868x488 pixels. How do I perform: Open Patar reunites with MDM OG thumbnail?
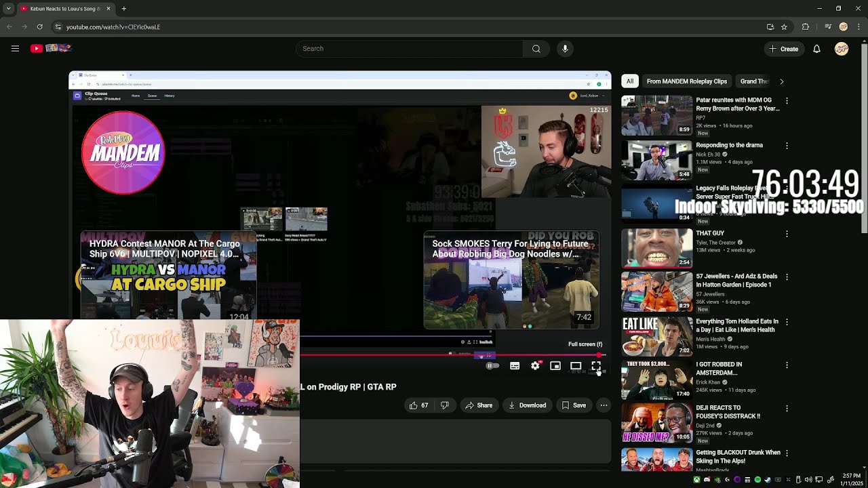(x=656, y=115)
